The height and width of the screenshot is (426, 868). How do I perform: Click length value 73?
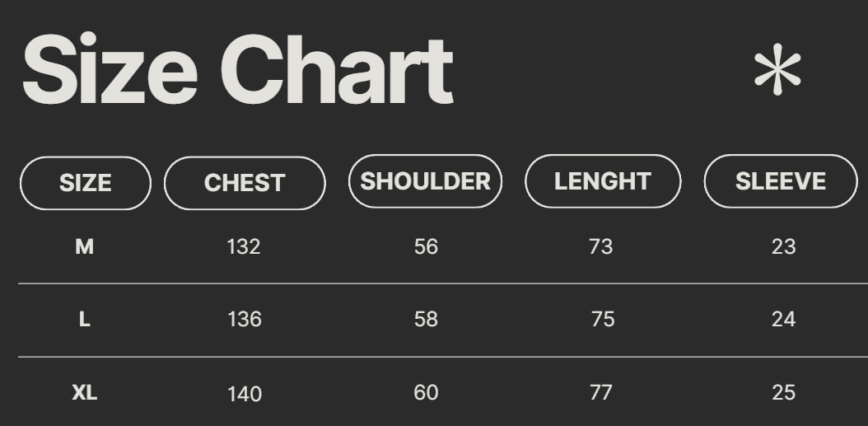click(601, 246)
